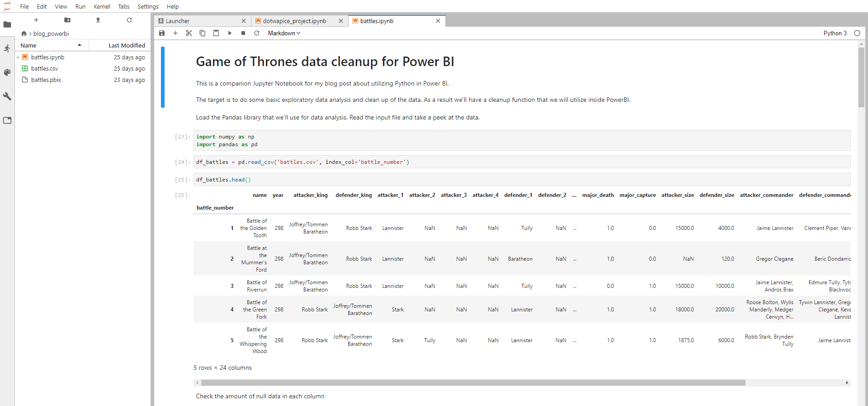Click the left arrow of table scrollbar

click(197, 383)
